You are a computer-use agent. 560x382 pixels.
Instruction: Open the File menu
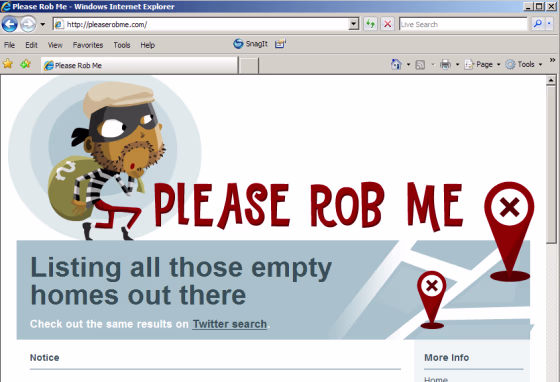(x=9, y=45)
